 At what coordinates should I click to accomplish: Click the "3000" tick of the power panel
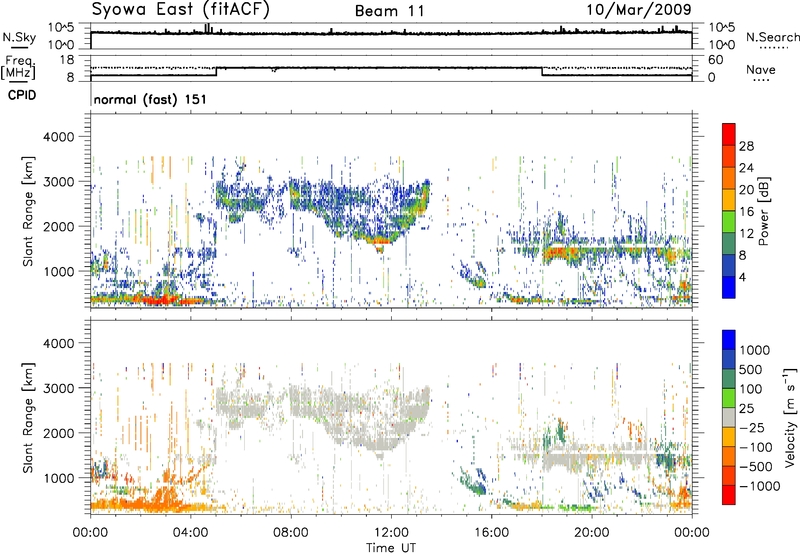[59, 182]
